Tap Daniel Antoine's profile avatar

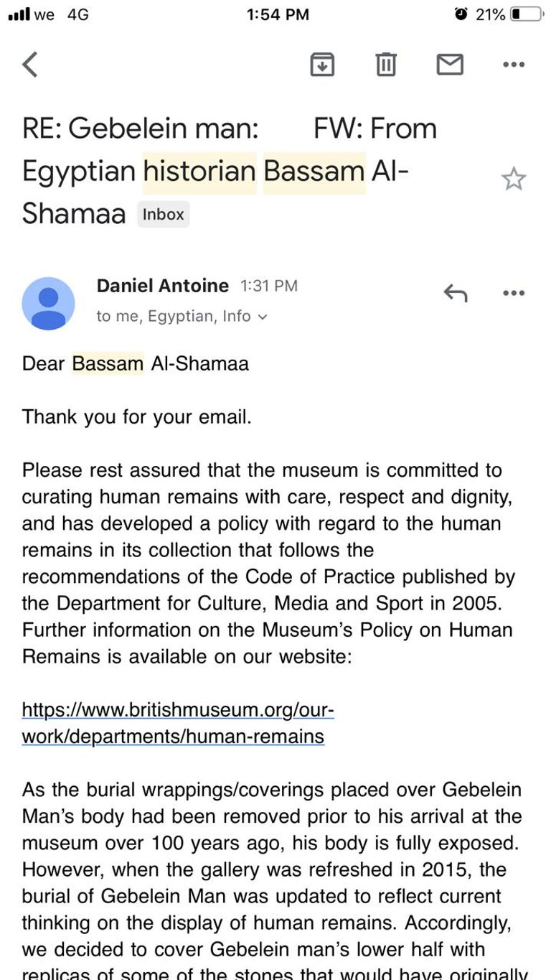tap(49, 303)
